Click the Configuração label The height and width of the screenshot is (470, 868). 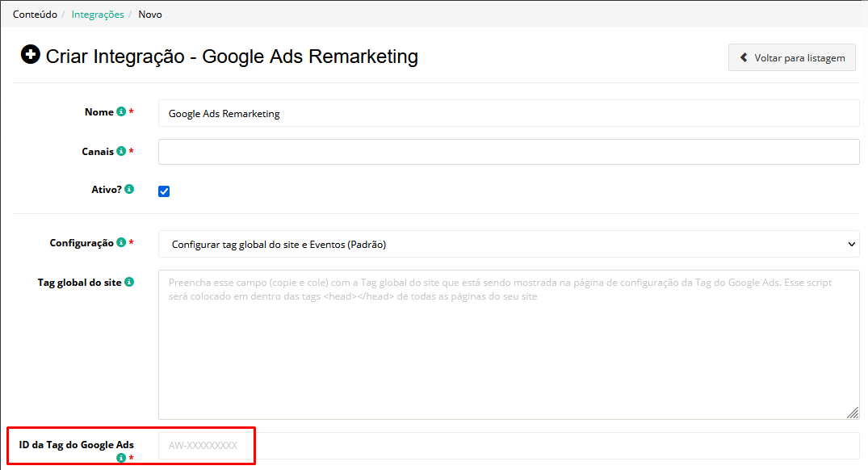pos(82,243)
